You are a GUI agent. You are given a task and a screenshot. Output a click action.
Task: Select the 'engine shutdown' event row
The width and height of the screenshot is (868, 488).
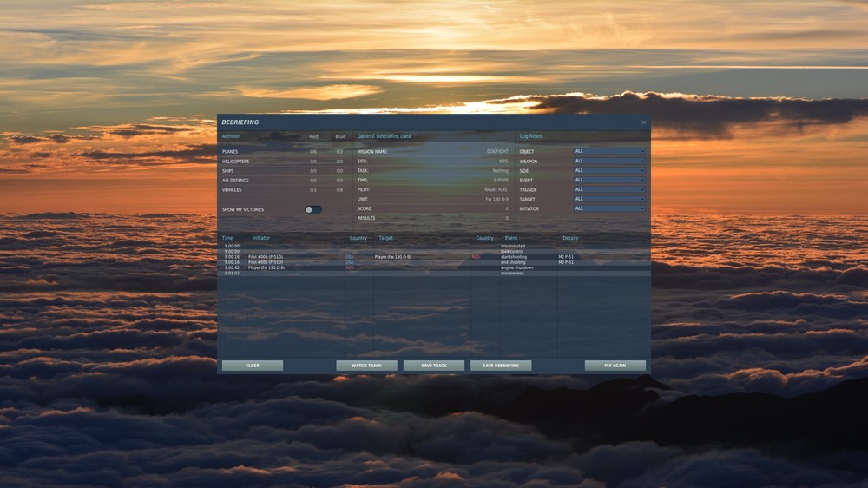coord(434,267)
